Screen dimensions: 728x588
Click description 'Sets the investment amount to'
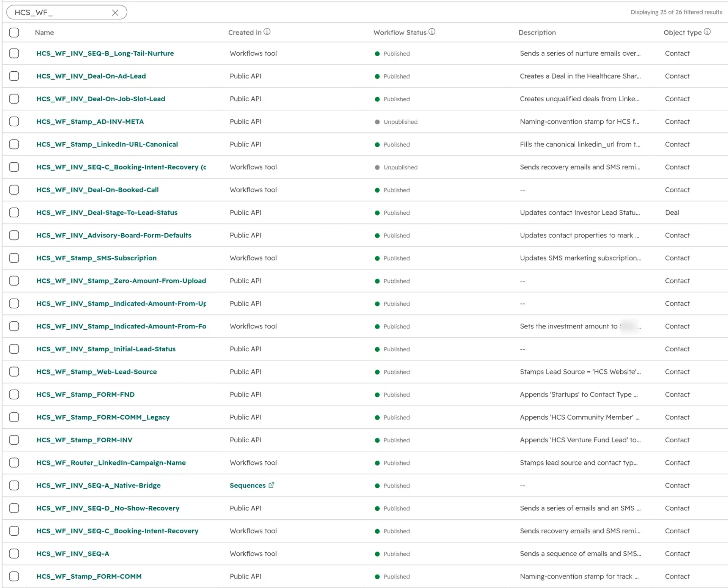coord(568,326)
